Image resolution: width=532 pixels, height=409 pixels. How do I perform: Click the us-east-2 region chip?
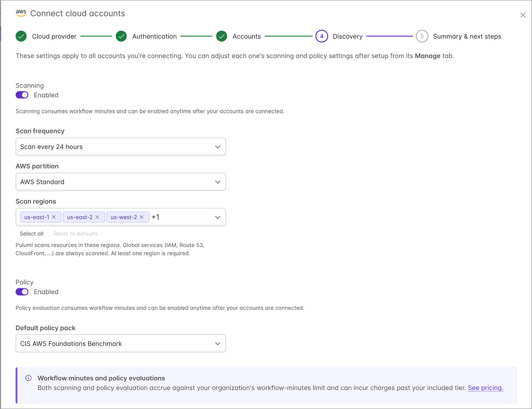tap(84, 217)
